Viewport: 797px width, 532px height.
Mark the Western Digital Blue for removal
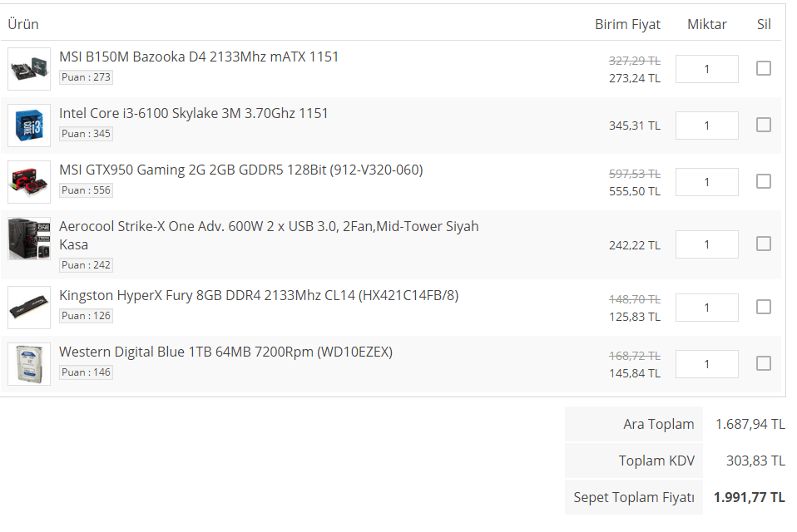pyautogui.click(x=764, y=363)
